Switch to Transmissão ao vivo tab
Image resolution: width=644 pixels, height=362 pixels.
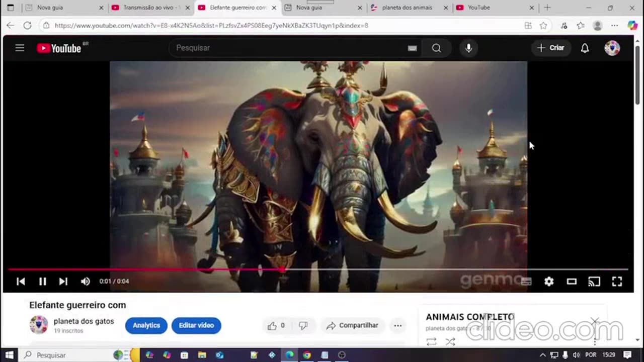tap(150, 8)
